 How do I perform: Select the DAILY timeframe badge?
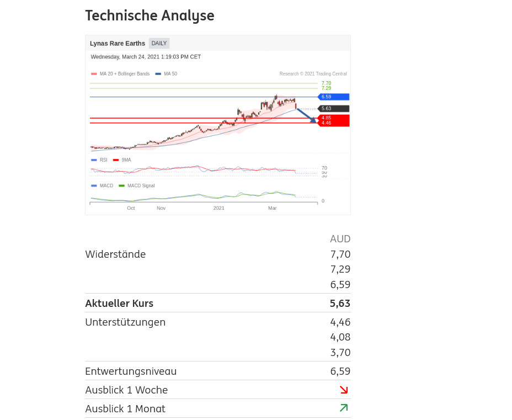click(x=159, y=44)
